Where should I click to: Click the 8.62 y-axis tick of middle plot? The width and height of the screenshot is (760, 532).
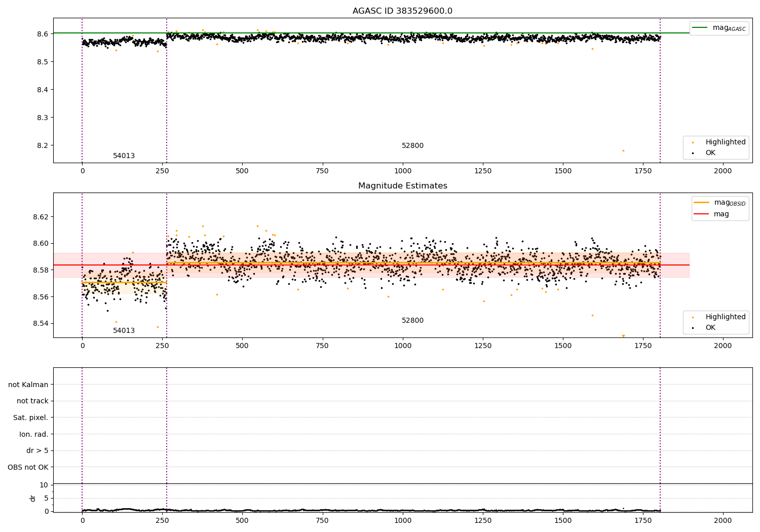(41, 217)
